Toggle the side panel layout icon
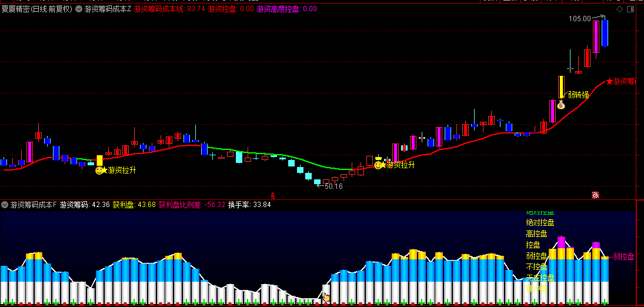The height and width of the screenshot is (307, 644). coord(630,9)
